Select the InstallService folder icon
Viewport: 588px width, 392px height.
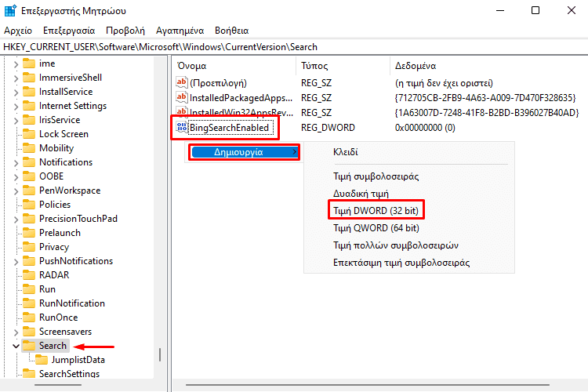[29, 92]
